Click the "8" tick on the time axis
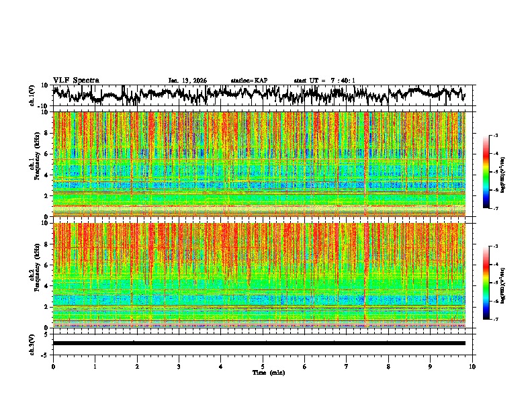532x411 pixels. tap(388, 367)
